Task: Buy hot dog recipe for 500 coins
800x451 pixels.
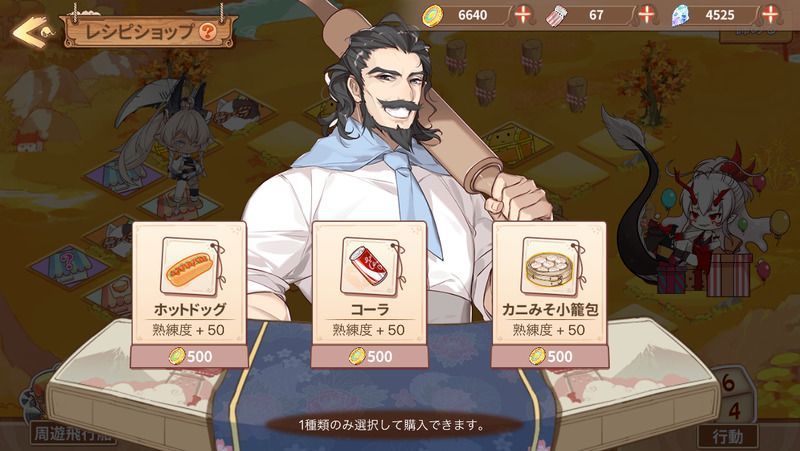Action: click(x=189, y=357)
